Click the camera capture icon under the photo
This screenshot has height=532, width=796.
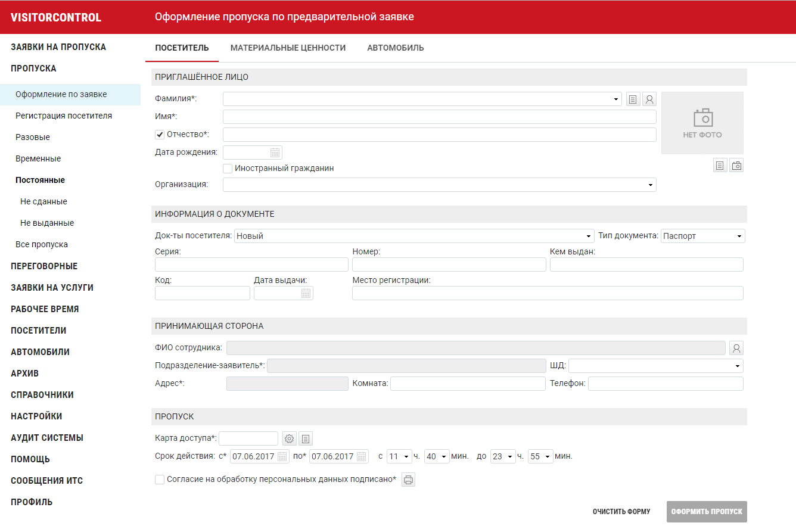[x=736, y=166]
